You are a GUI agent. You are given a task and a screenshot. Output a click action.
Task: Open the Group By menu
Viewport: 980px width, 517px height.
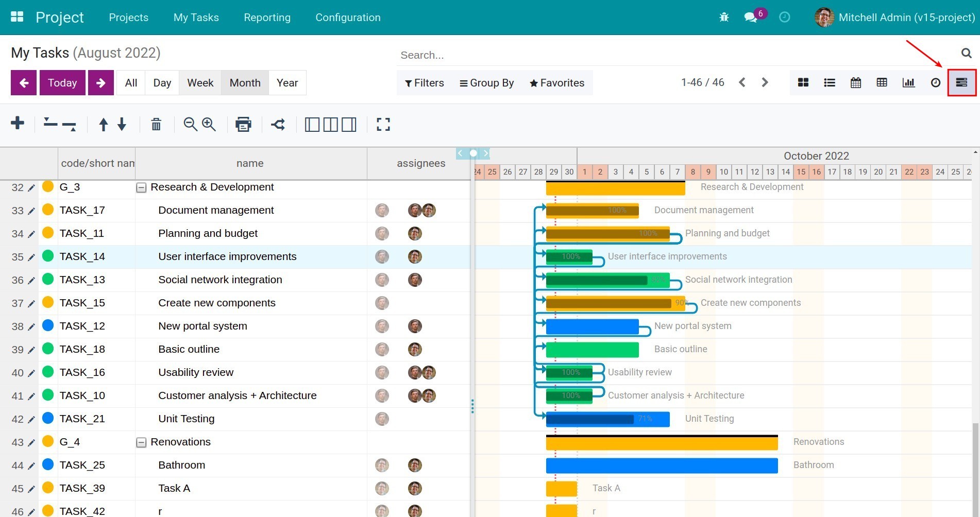486,82
